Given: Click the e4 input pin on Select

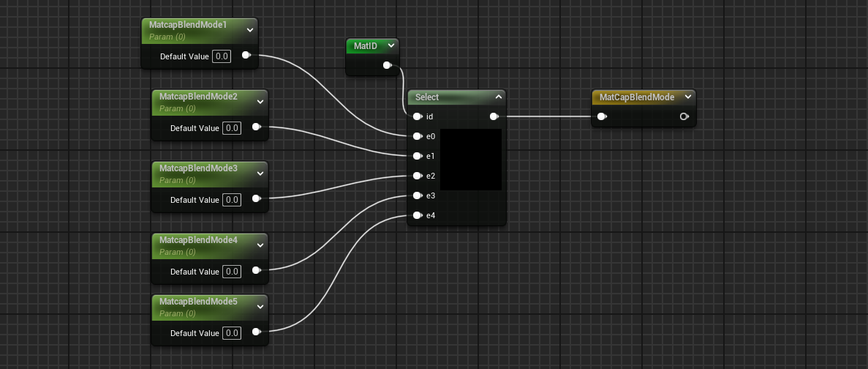Looking at the screenshot, I should [416, 215].
